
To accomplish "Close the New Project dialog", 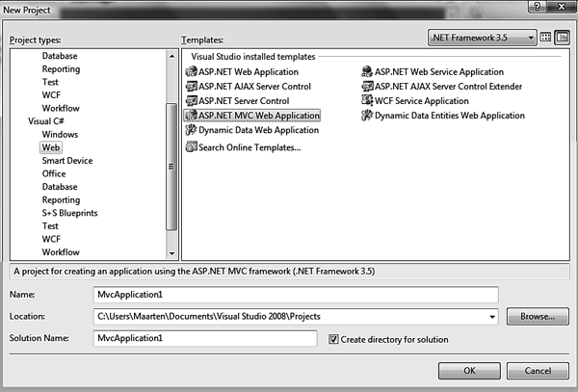I will coord(561,7).
